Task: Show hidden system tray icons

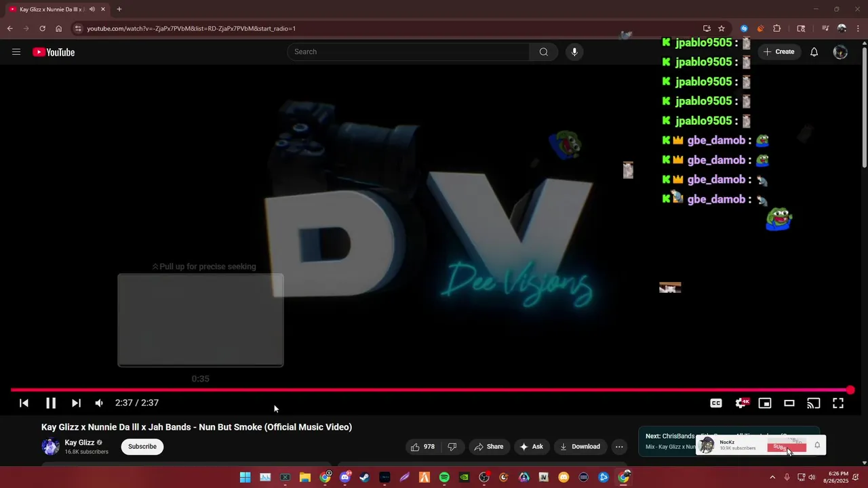Action: [x=772, y=477]
